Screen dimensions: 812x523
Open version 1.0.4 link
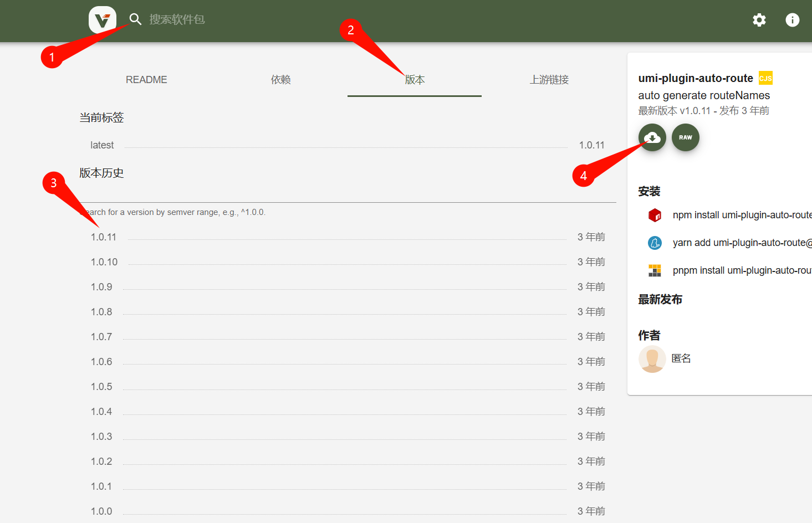tap(101, 412)
